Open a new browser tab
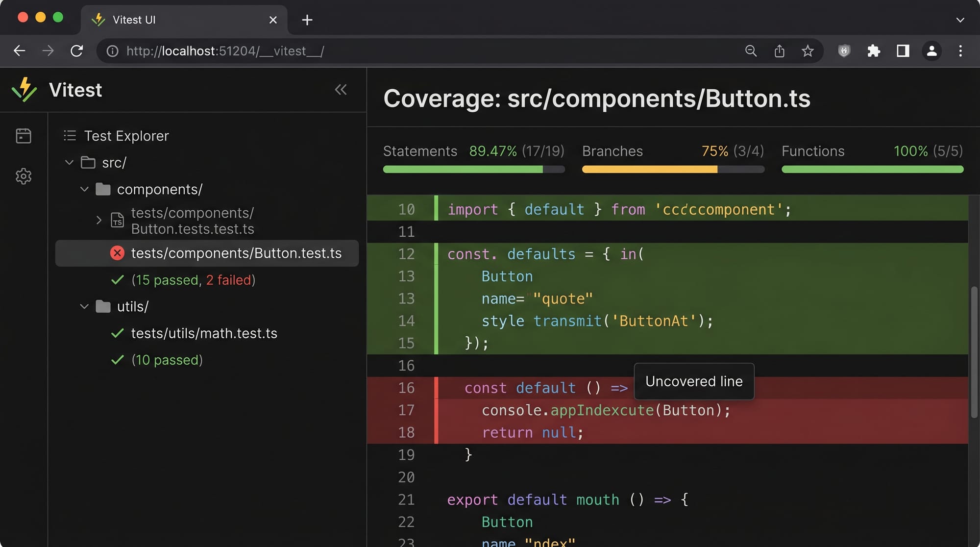 click(307, 20)
